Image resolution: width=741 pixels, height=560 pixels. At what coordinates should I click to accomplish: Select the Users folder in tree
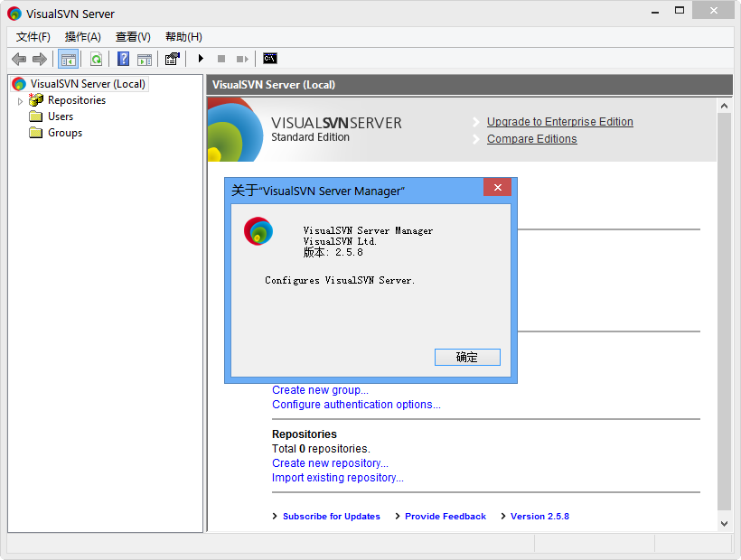61,117
